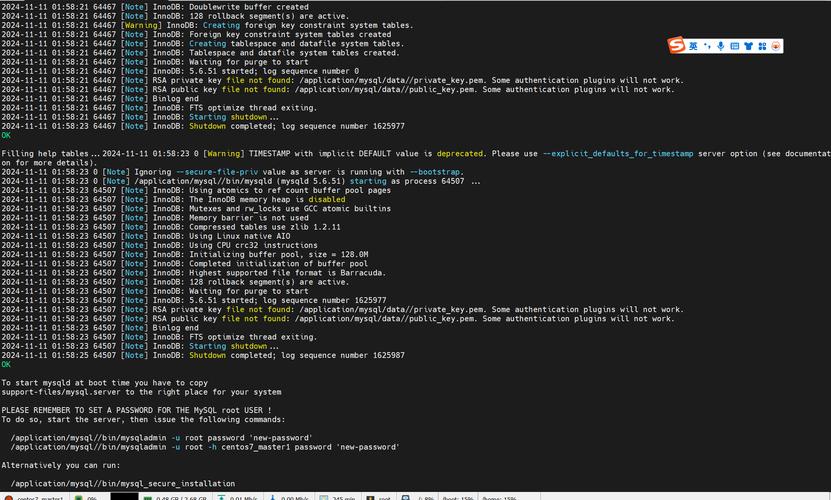The height and width of the screenshot is (500, 831).
Task: Click 'Using Linux native AIO' line
Action: (x=240, y=236)
